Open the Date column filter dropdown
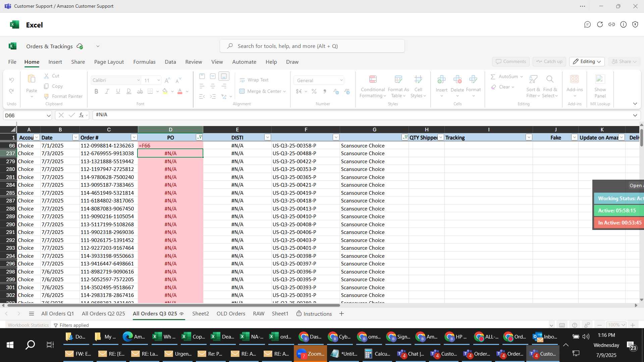 [x=75, y=137]
